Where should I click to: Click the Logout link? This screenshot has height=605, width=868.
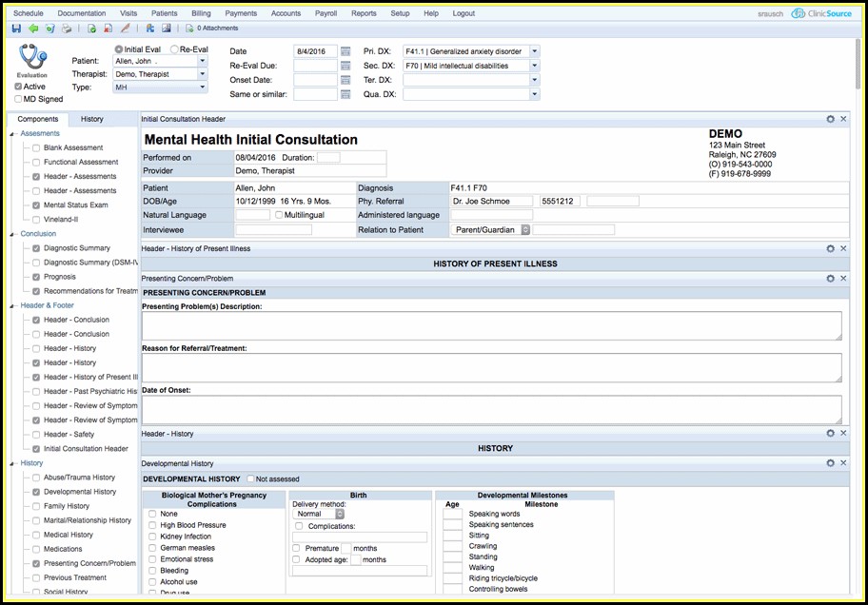point(464,13)
